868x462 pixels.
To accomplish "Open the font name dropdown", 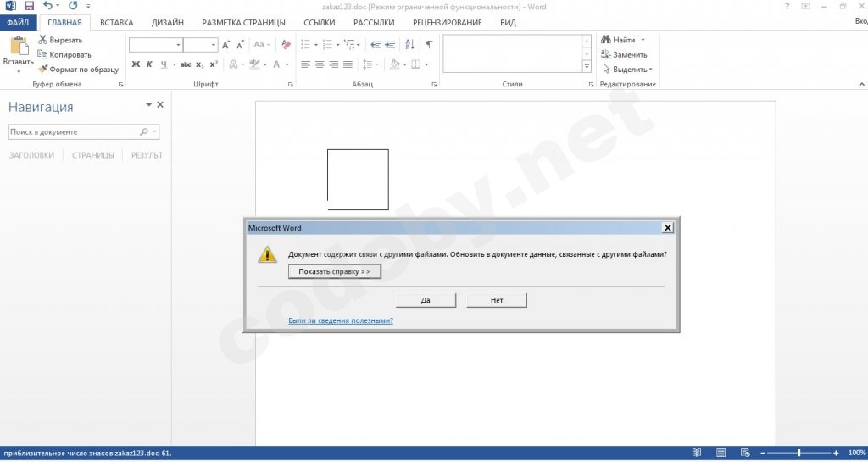I will (178, 45).
